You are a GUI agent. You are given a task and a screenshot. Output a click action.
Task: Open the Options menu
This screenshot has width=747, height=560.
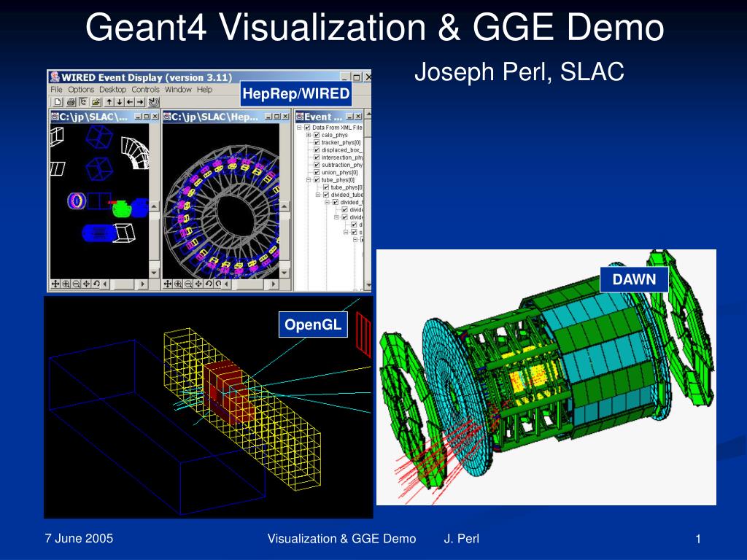pyautogui.click(x=81, y=90)
